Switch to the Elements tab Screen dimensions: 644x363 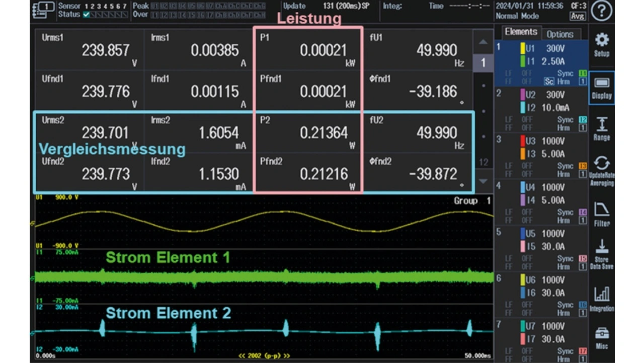(521, 32)
